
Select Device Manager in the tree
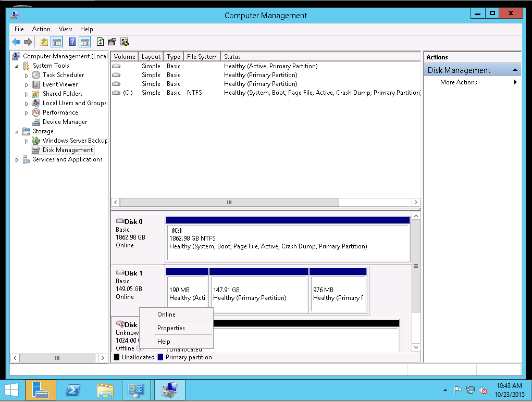click(65, 122)
